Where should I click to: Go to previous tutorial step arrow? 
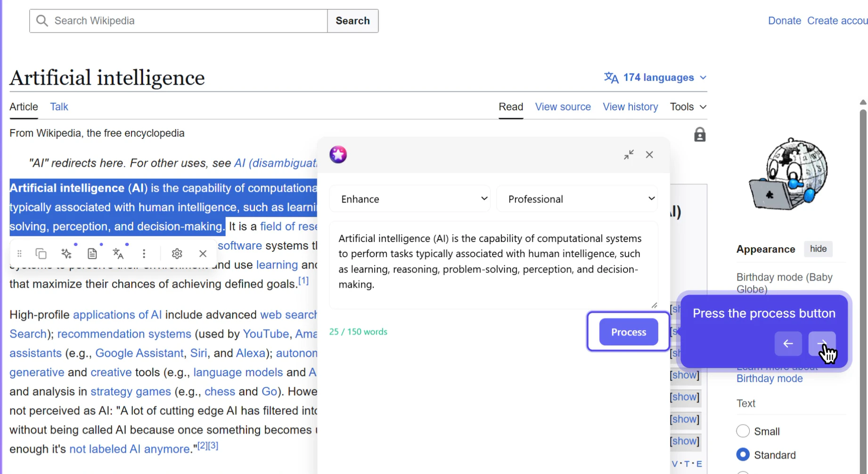tap(788, 344)
